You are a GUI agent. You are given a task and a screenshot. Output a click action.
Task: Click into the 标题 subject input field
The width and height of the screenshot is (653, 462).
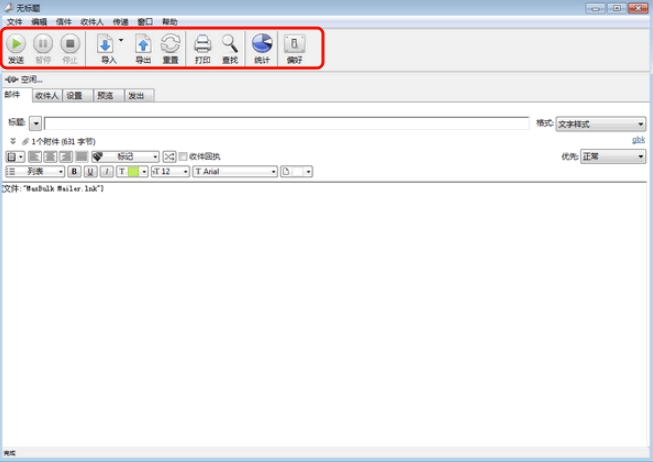coord(287,123)
